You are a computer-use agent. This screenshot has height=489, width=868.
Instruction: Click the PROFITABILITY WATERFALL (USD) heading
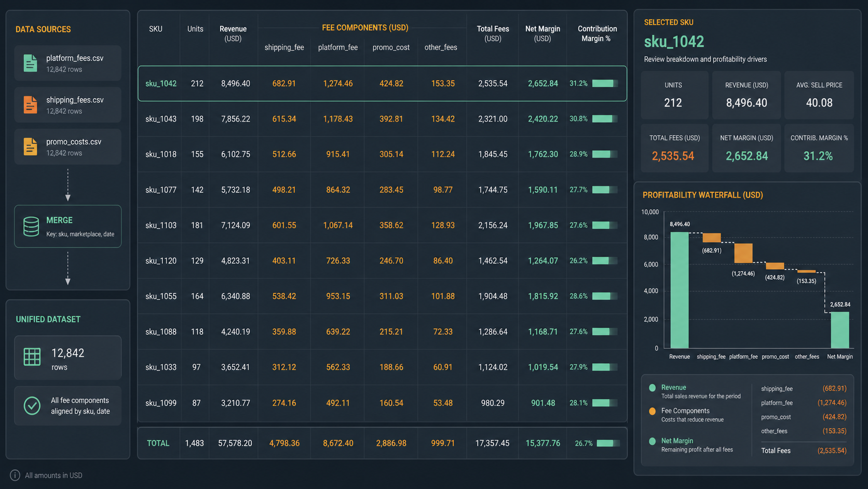tap(703, 195)
